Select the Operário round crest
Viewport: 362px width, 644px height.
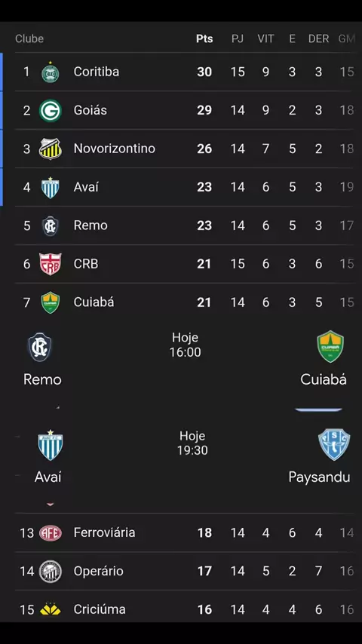50,572
